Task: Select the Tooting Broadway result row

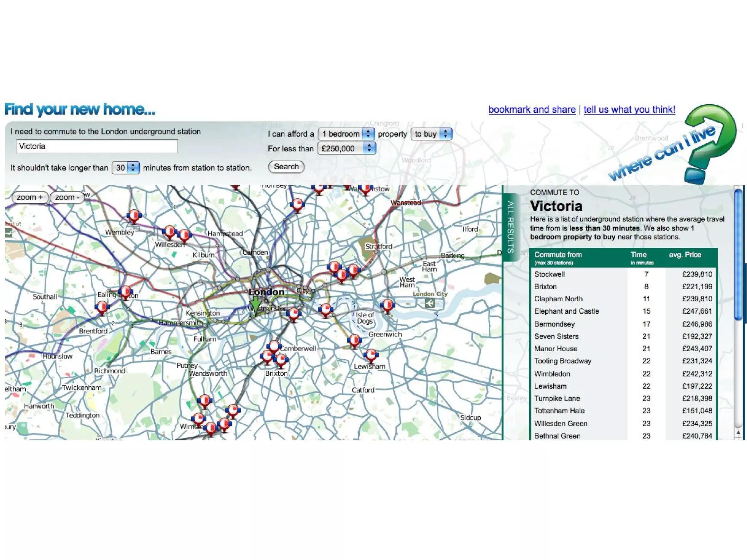Action: [x=623, y=361]
